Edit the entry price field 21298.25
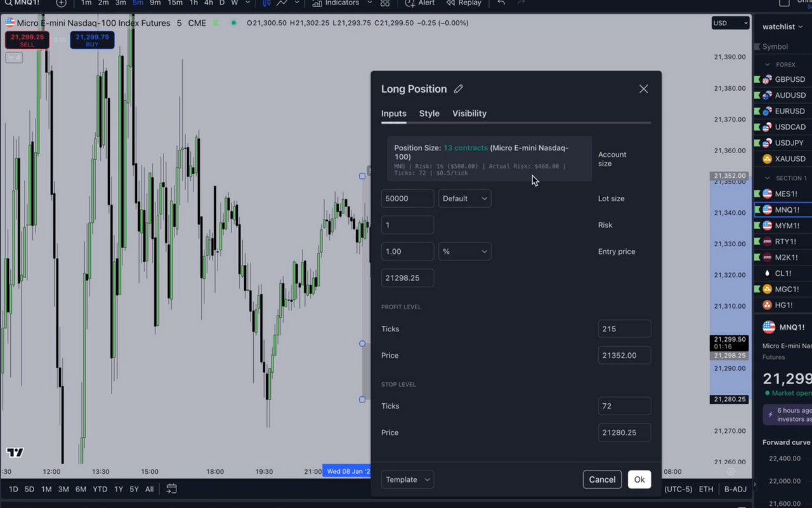Screen dimensions: 812x508 tap(408, 277)
